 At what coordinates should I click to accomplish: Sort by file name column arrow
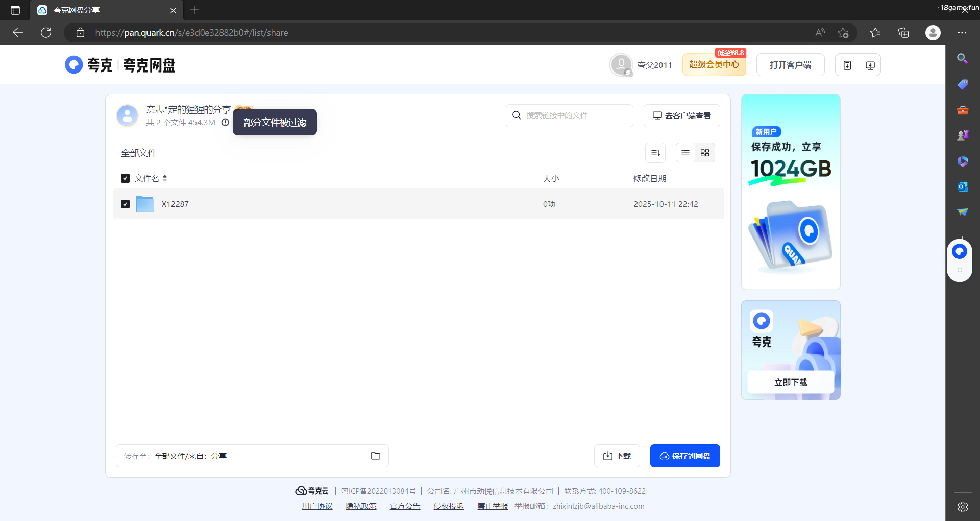point(165,178)
